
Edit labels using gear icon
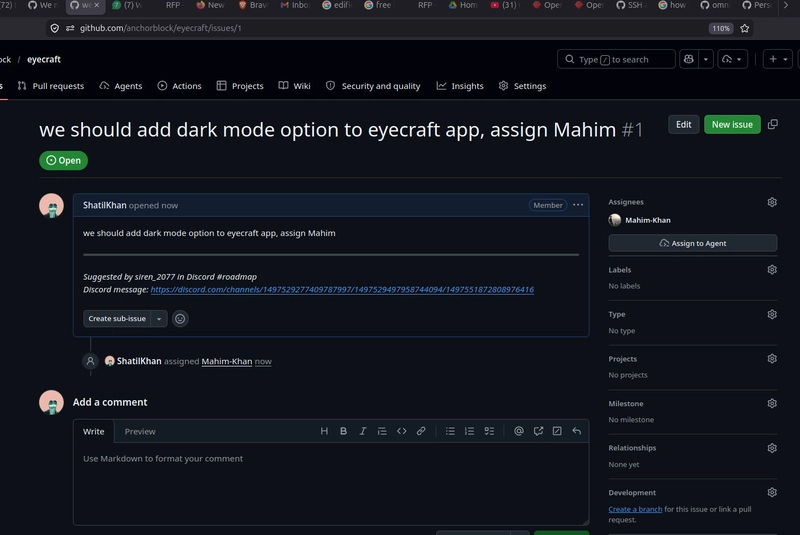pos(772,270)
